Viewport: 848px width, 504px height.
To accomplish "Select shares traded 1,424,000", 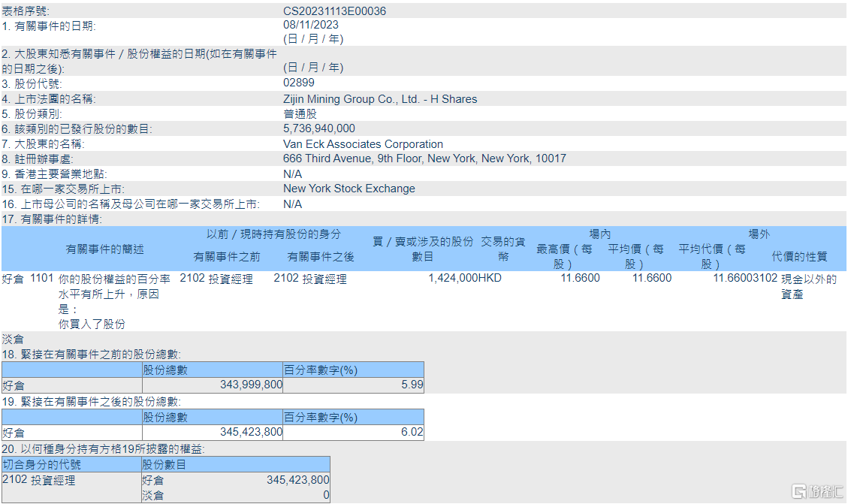I will tap(453, 278).
